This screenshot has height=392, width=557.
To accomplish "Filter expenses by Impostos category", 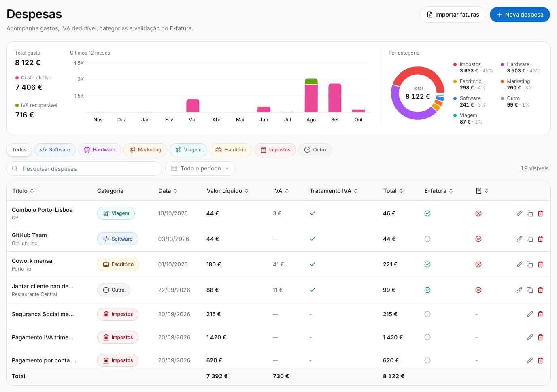I will [275, 150].
